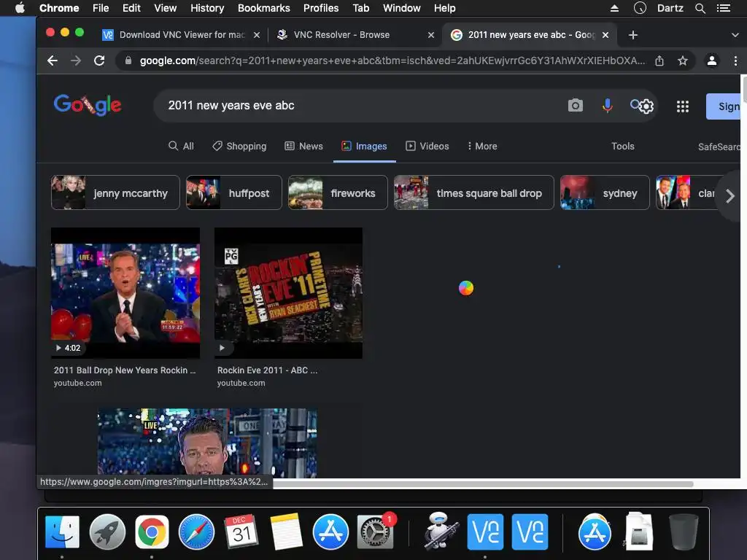Open Trash in the Dock

[x=684, y=532]
